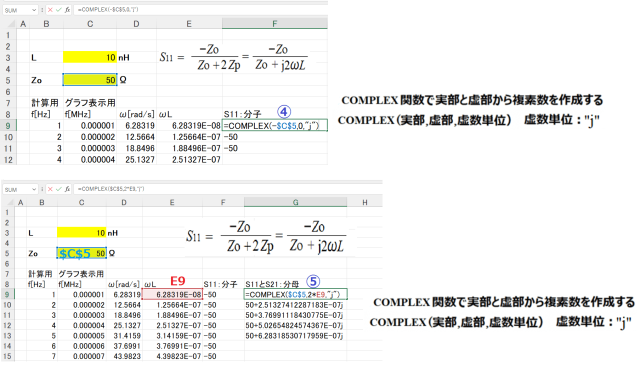Select the highlighted E9 cell 6.28319E-08 in lower sheet
Screen dimensions: 640x375
pos(172,294)
